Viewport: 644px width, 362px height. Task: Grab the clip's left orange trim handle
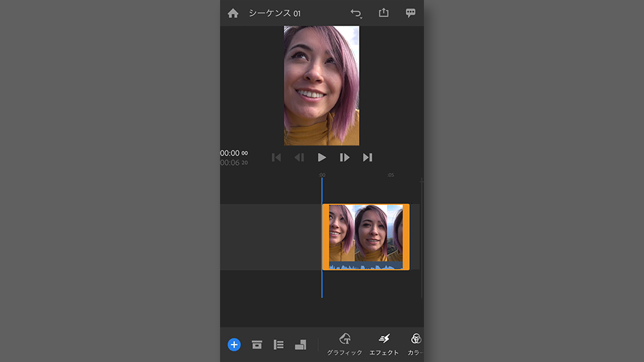pyautogui.click(x=326, y=237)
